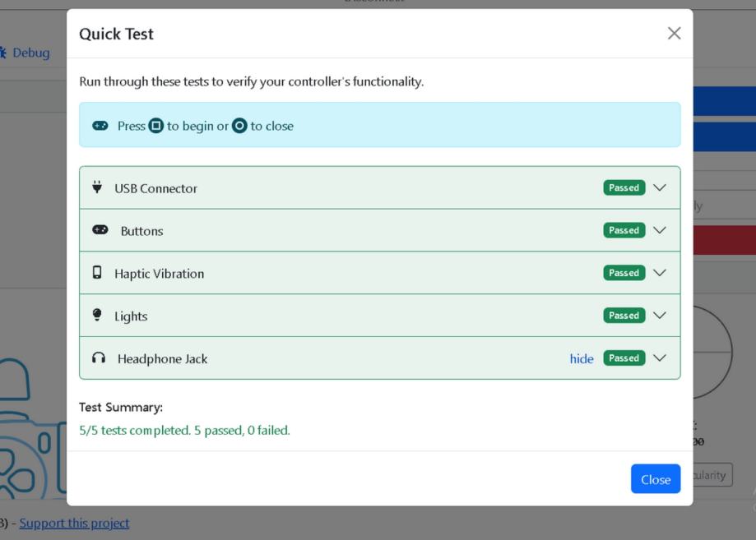Expand the Headphone Jack chevron
The height and width of the screenshot is (540, 756).
click(x=659, y=358)
